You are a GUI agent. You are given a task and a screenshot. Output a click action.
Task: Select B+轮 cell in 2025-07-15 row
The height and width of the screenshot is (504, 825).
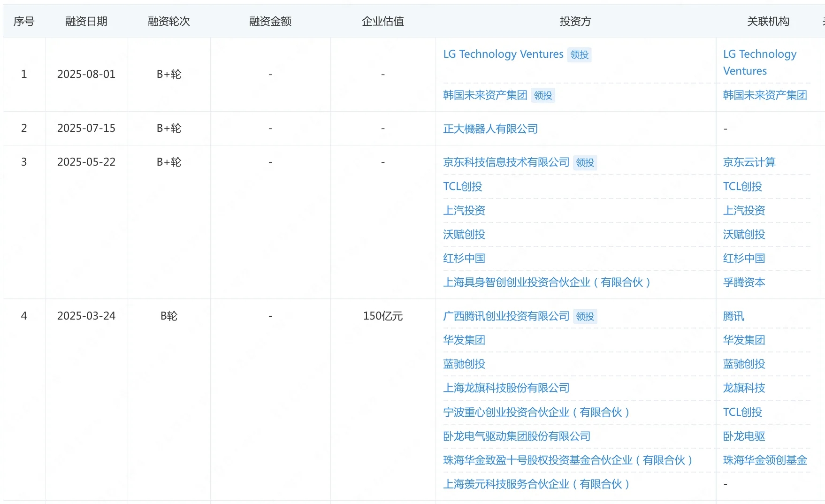point(169,128)
